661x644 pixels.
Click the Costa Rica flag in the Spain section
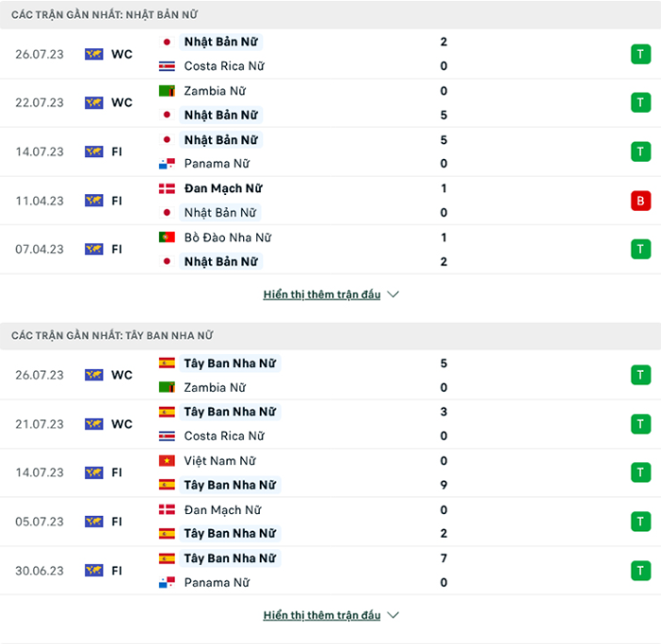coord(167,436)
